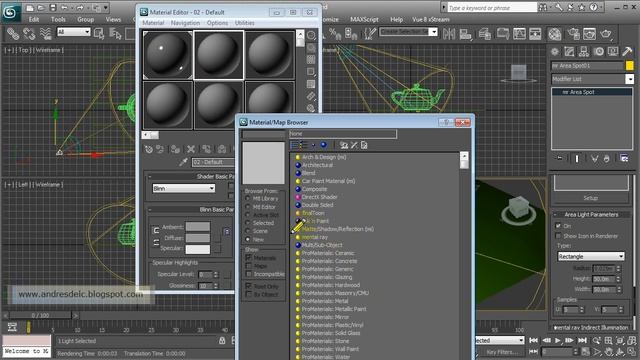Screen dimensions: 640x360
Task: Open the Rectangle type dropdown
Action: pos(591,256)
